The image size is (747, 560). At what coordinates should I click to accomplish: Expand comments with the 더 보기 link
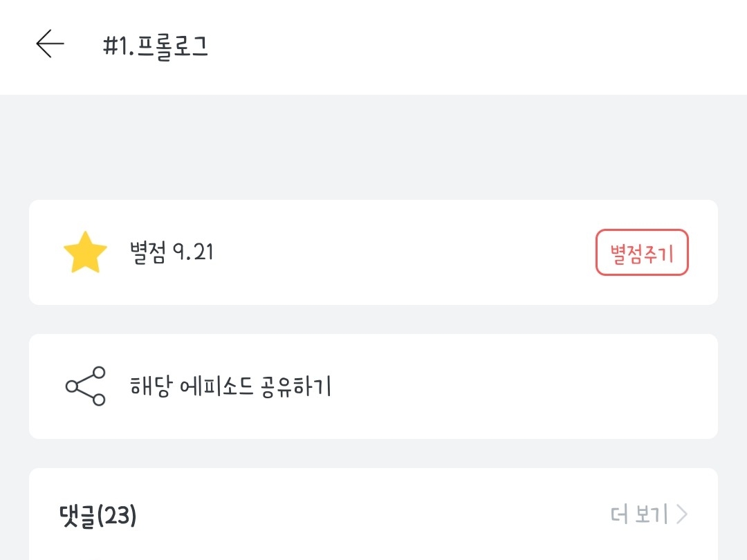(639, 515)
